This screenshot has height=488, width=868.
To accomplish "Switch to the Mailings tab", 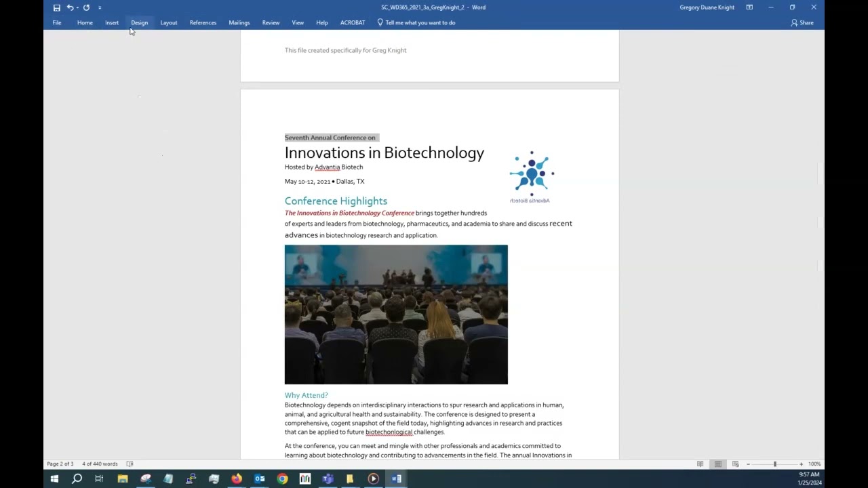I will (x=239, y=22).
